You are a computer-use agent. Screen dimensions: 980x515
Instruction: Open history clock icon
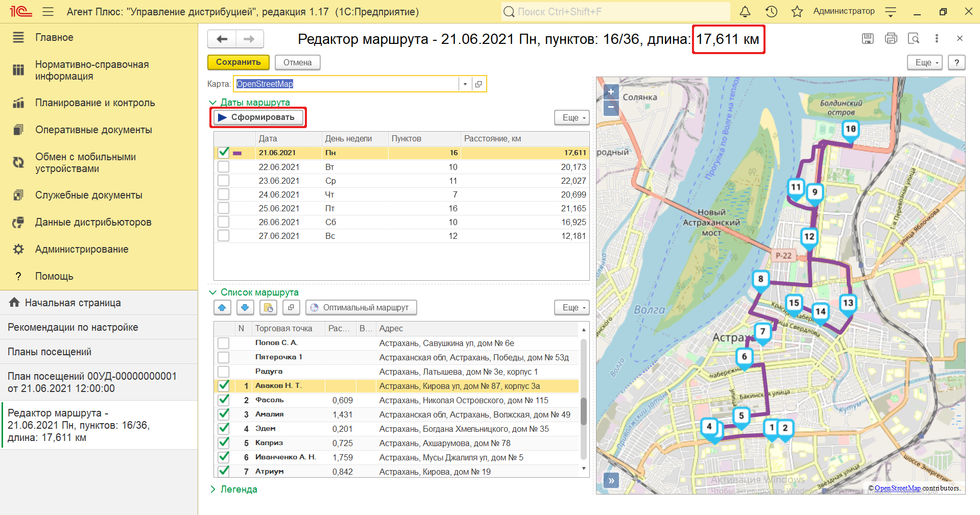771,11
